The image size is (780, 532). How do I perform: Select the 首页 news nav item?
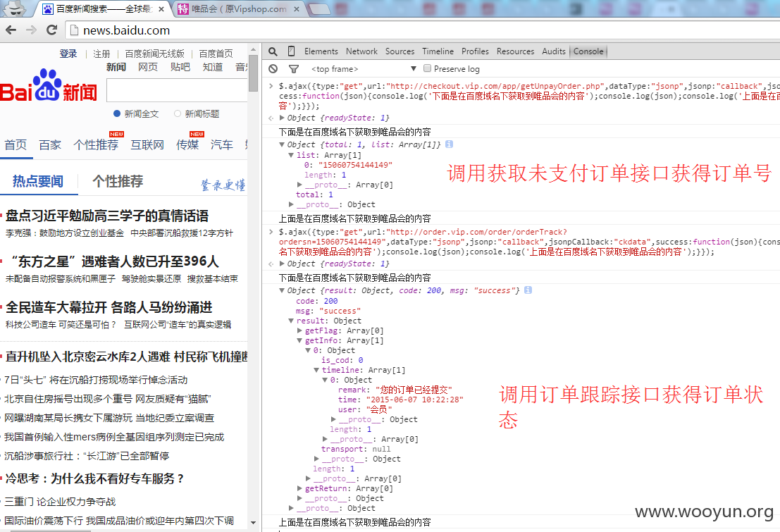point(16,145)
